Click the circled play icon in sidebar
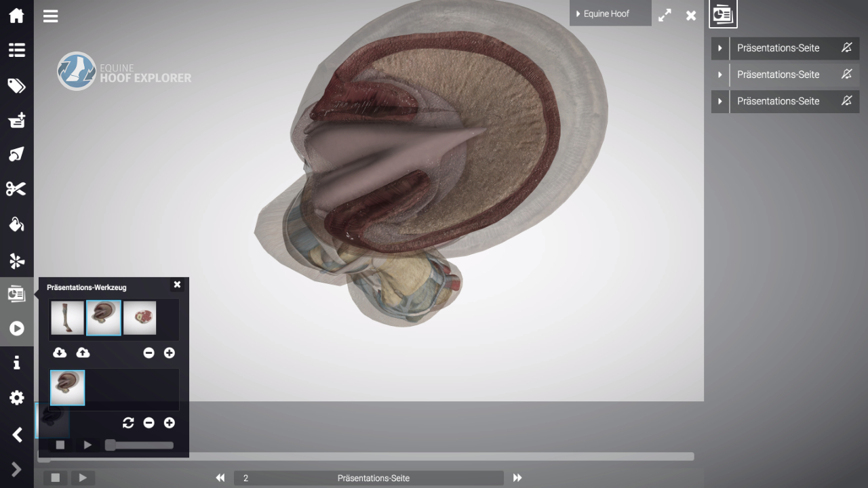This screenshot has width=868, height=488. tap(16, 329)
